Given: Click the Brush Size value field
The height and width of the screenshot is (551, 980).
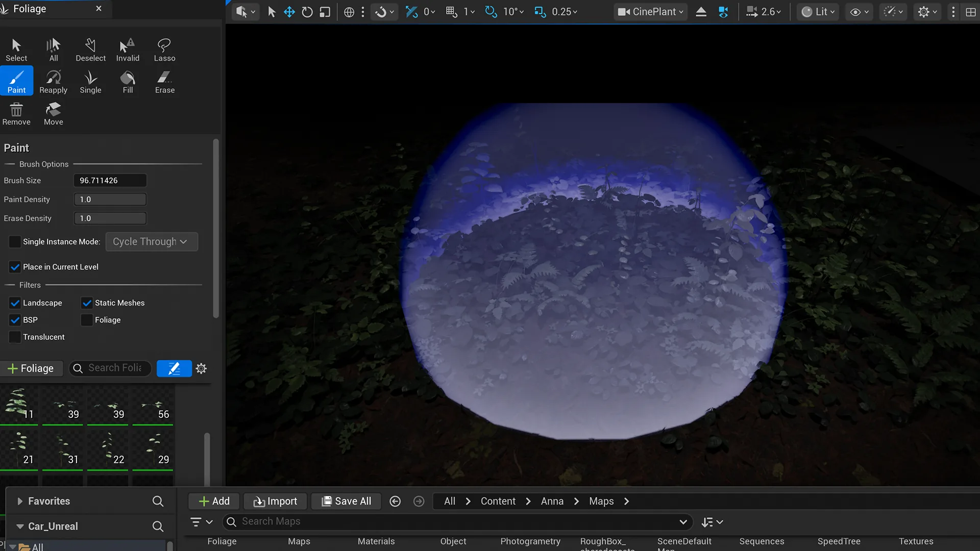Looking at the screenshot, I should [x=110, y=181].
